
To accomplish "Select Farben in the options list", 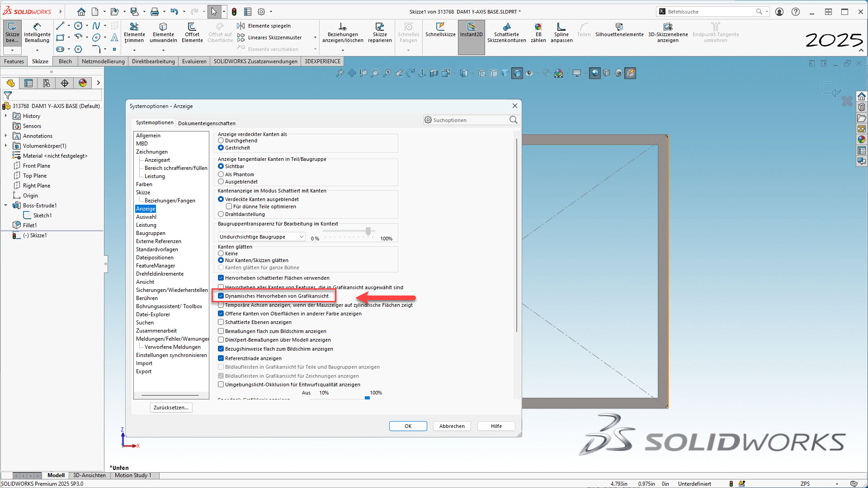I will 144,184.
